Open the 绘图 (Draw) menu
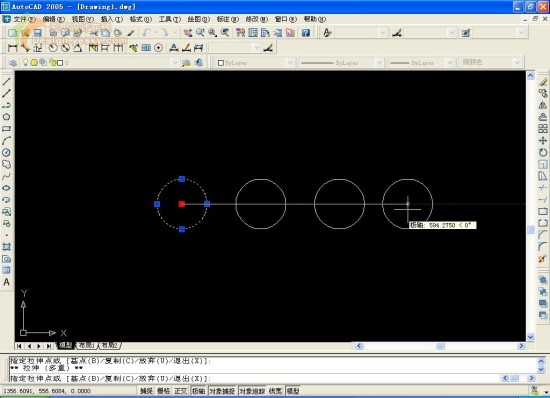This screenshot has height=398, width=550. point(198,19)
